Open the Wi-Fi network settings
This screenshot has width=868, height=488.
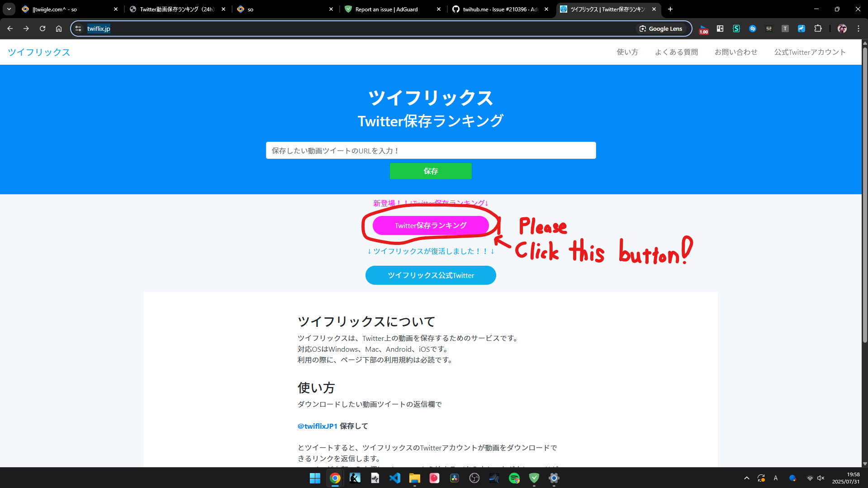click(810, 478)
